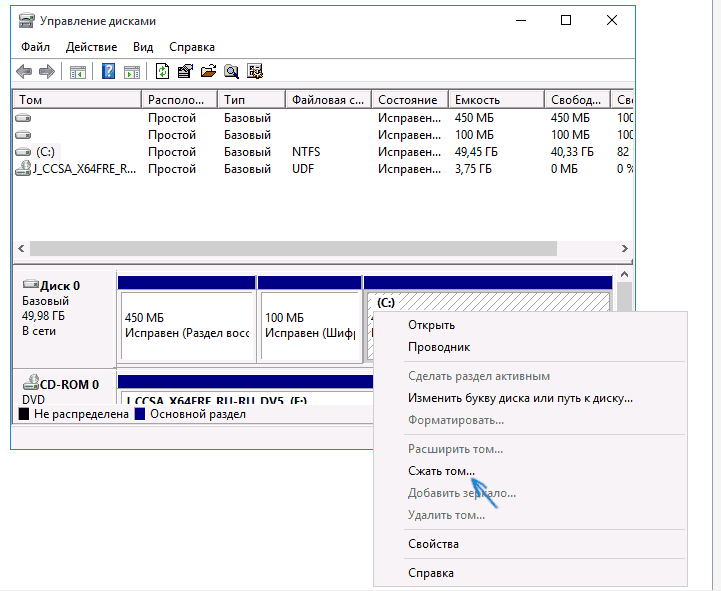The height and width of the screenshot is (591, 721).
Task: Click the black Не распределена legend swatch
Action: [x=24, y=414]
